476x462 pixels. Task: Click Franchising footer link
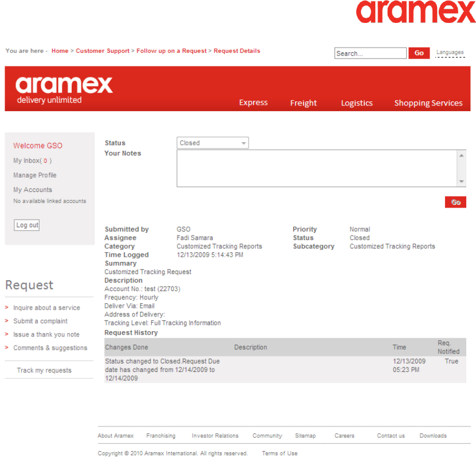pyautogui.click(x=161, y=436)
